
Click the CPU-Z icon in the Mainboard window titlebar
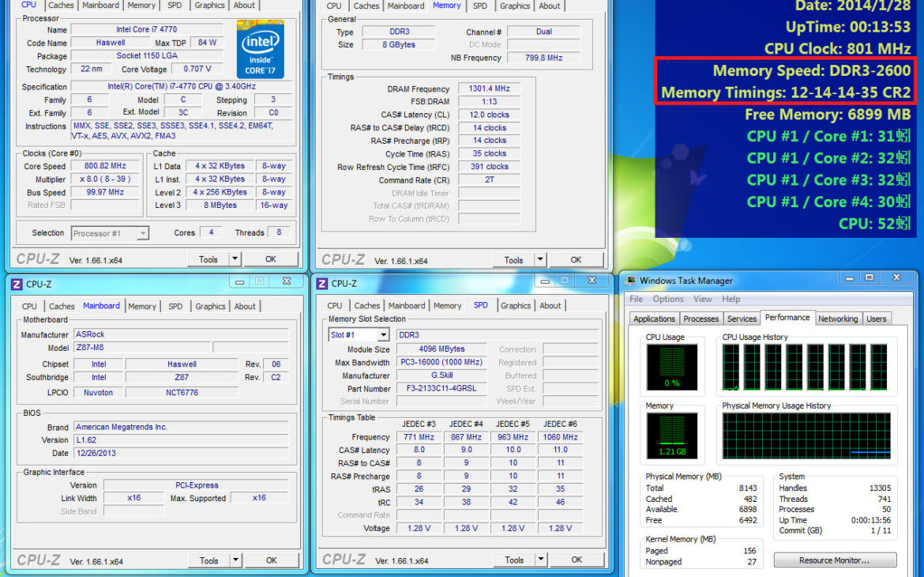click(17, 283)
